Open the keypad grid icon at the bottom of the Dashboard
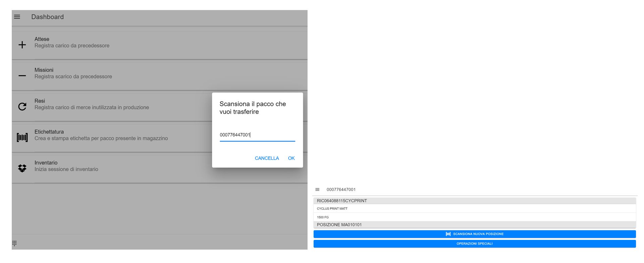 click(x=14, y=243)
